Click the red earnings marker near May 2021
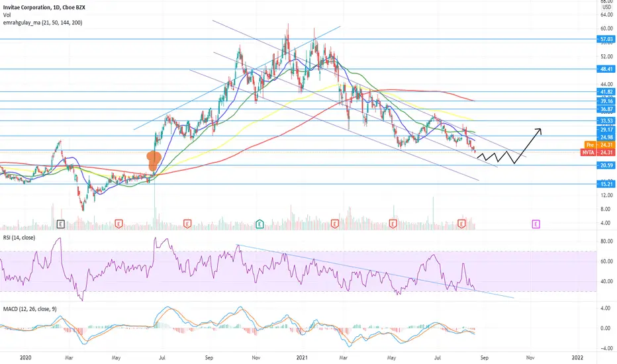 point(393,224)
